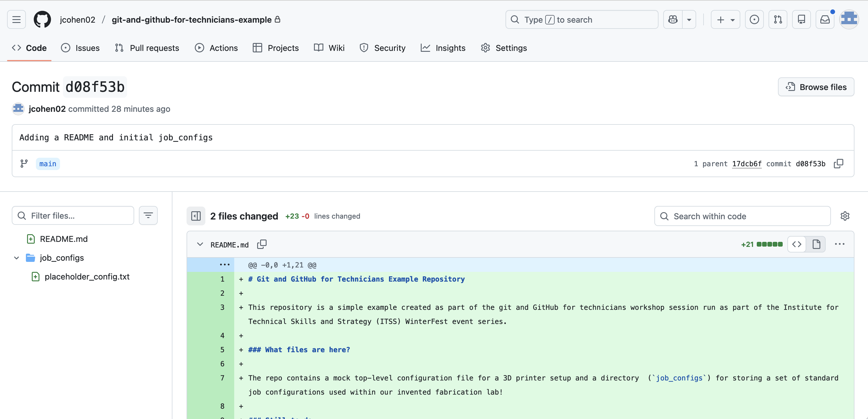This screenshot has width=868, height=419.
Task: Open the GitHub home via the logo
Action: click(x=42, y=19)
